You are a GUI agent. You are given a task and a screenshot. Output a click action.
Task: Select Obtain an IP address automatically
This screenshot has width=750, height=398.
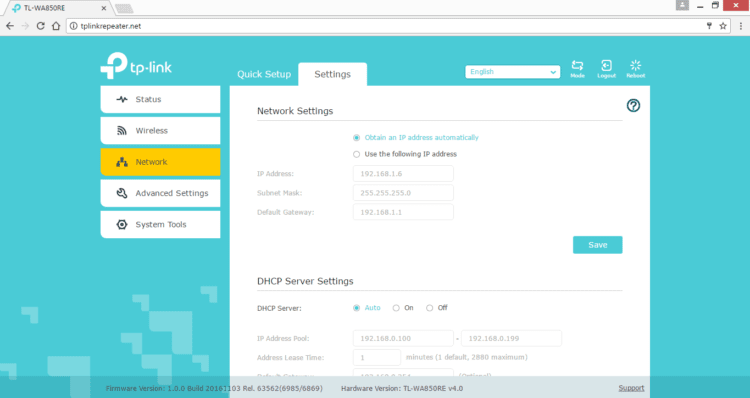tap(356, 138)
